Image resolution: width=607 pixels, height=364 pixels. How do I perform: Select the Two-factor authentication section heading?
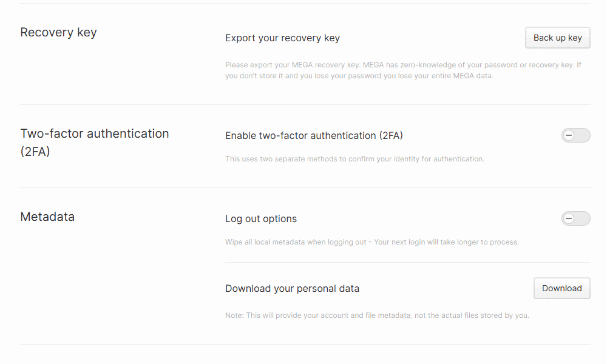click(x=95, y=133)
